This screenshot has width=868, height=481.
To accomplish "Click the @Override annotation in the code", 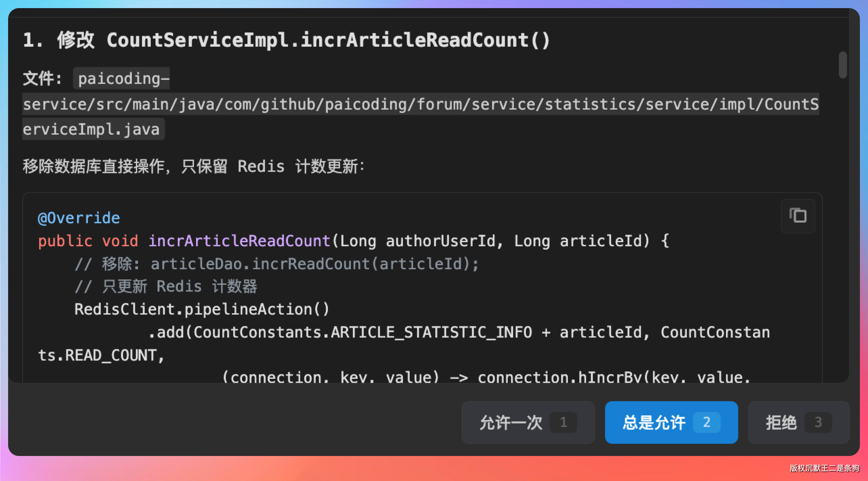I will click(x=79, y=218).
